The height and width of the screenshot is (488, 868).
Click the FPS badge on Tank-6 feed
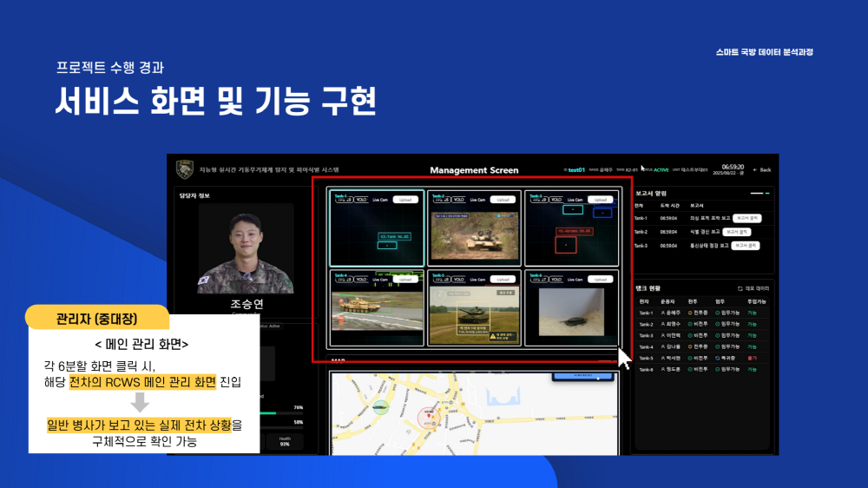(x=539, y=280)
